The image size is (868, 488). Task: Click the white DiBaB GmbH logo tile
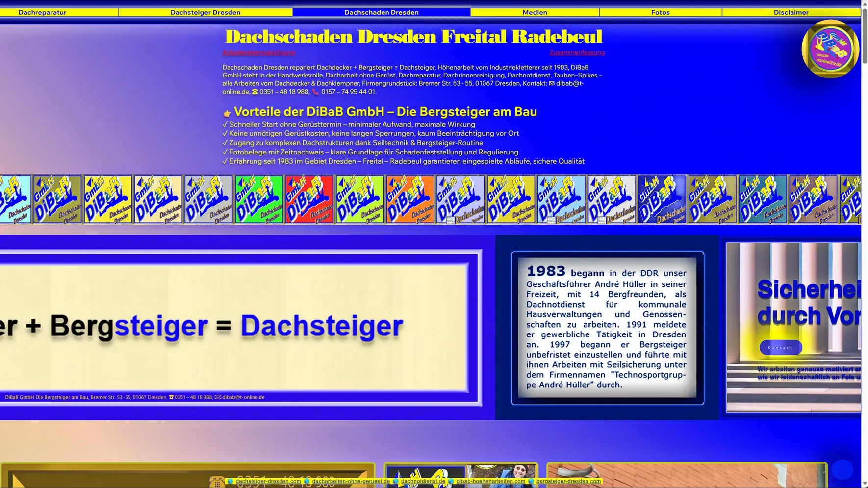click(612, 199)
